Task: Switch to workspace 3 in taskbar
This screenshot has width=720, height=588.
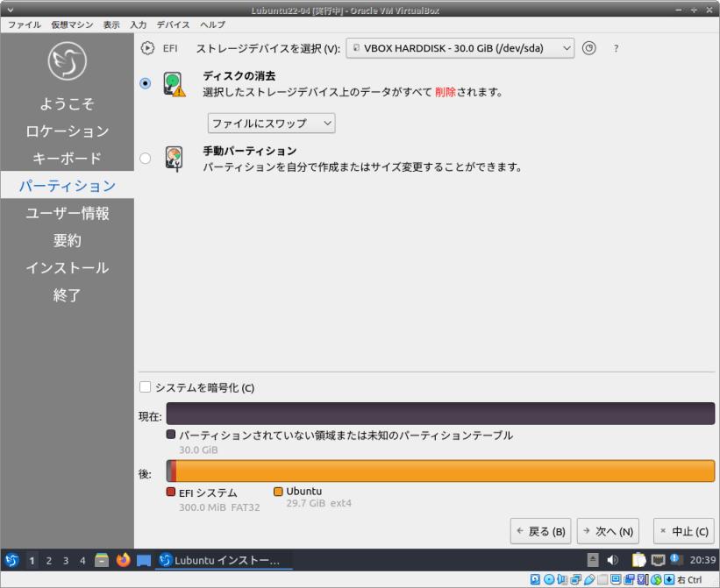Action: pyautogui.click(x=66, y=561)
